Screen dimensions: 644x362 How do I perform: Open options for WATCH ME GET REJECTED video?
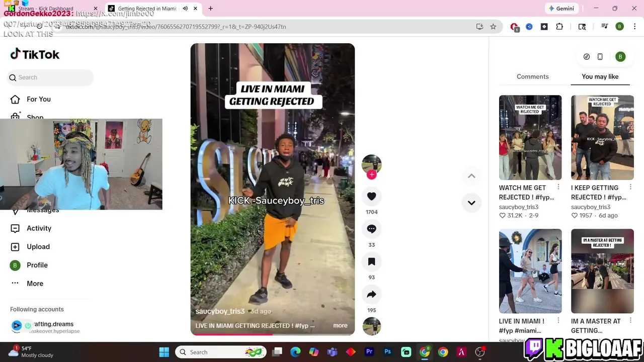558,187
